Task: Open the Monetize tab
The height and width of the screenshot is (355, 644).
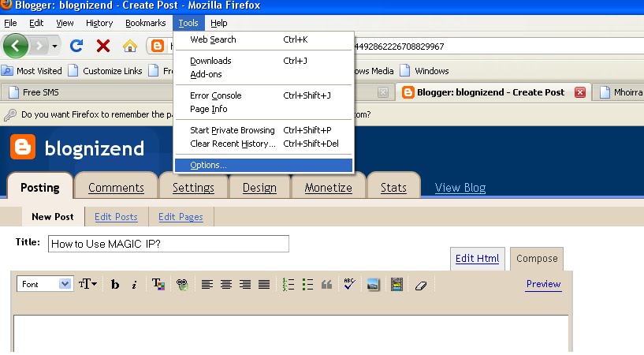Action: 328,188
